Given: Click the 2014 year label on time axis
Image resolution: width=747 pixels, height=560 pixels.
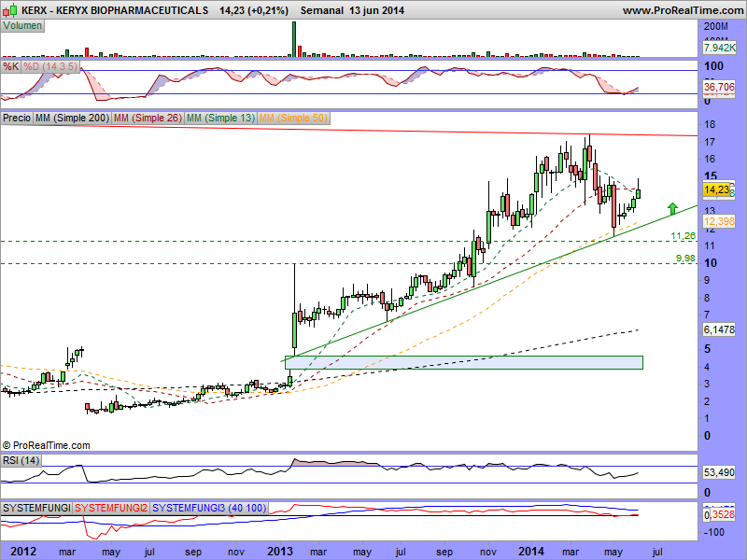Looking at the screenshot, I should click(x=531, y=552).
